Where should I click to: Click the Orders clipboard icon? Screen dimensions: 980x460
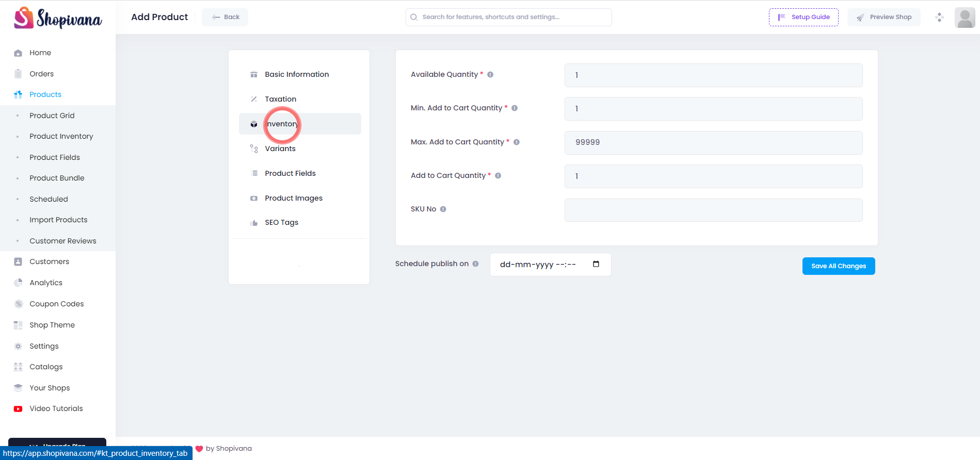(18, 74)
